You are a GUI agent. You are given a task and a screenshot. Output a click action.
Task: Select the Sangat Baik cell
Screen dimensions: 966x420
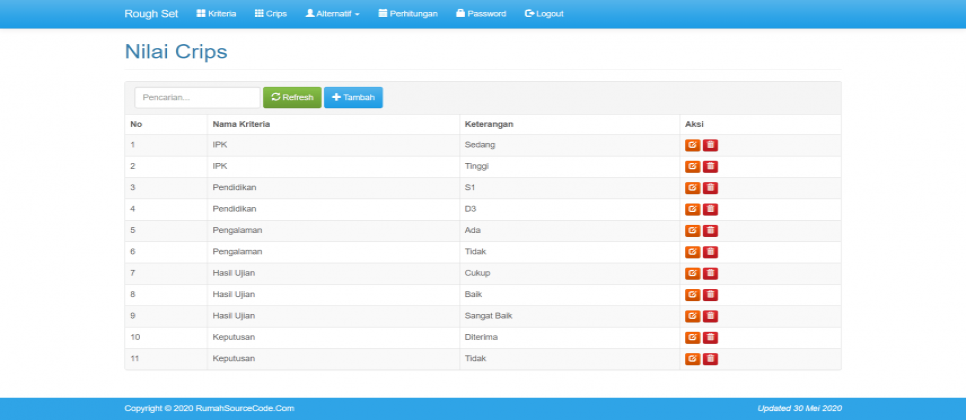point(570,316)
